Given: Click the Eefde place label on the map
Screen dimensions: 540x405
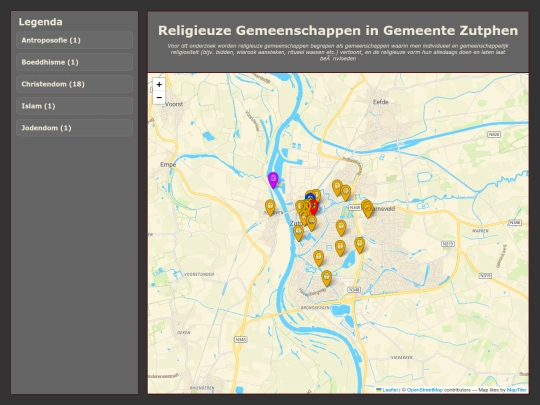Looking at the screenshot, I should coord(381,102).
